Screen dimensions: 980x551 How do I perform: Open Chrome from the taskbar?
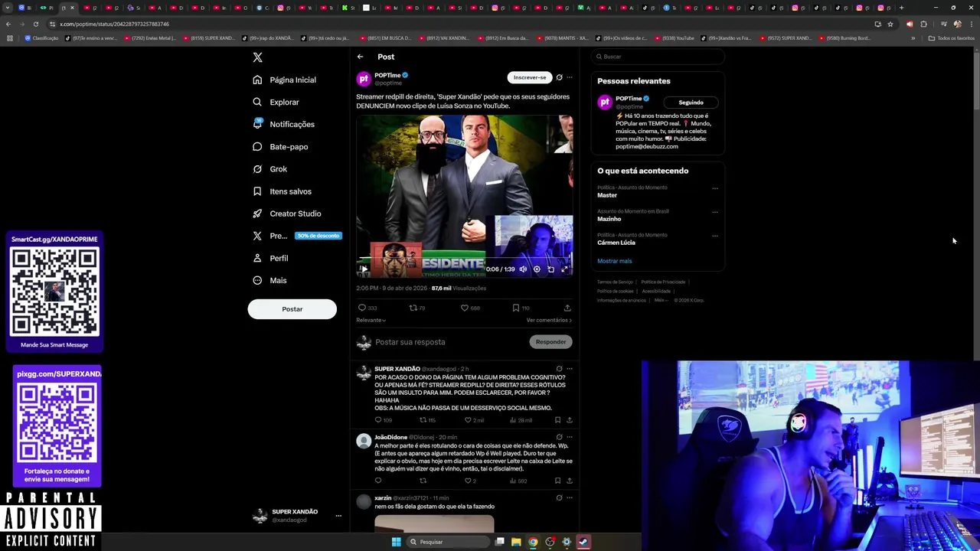point(533,542)
